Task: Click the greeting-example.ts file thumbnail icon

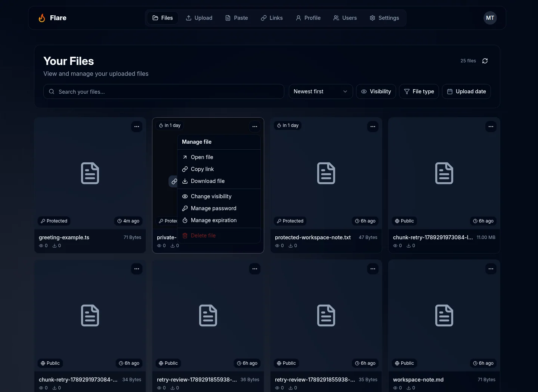Action: pos(90,173)
